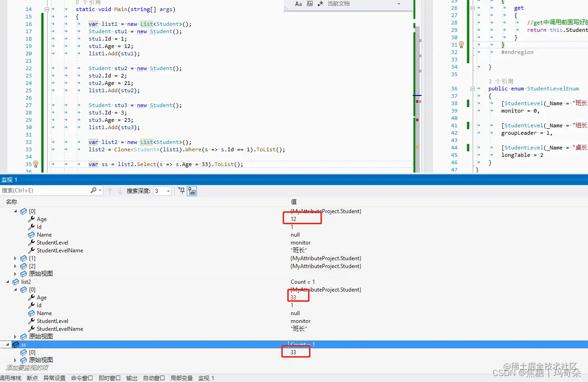Expand the [2] node in watch list
This screenshot has height=382, width=588.
[16, 266]
